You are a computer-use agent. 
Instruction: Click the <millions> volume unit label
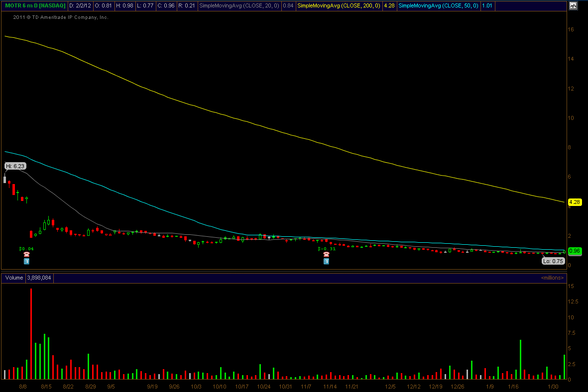point(552,278)
